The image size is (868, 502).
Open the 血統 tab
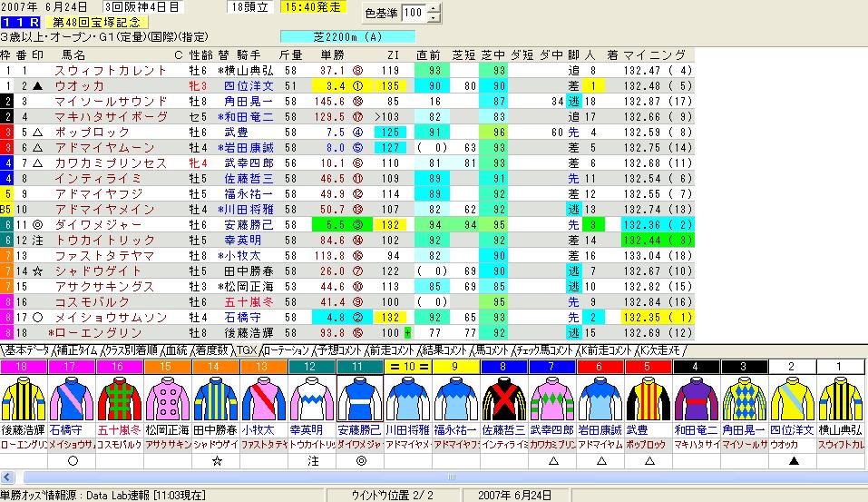(x=176, y=350)
